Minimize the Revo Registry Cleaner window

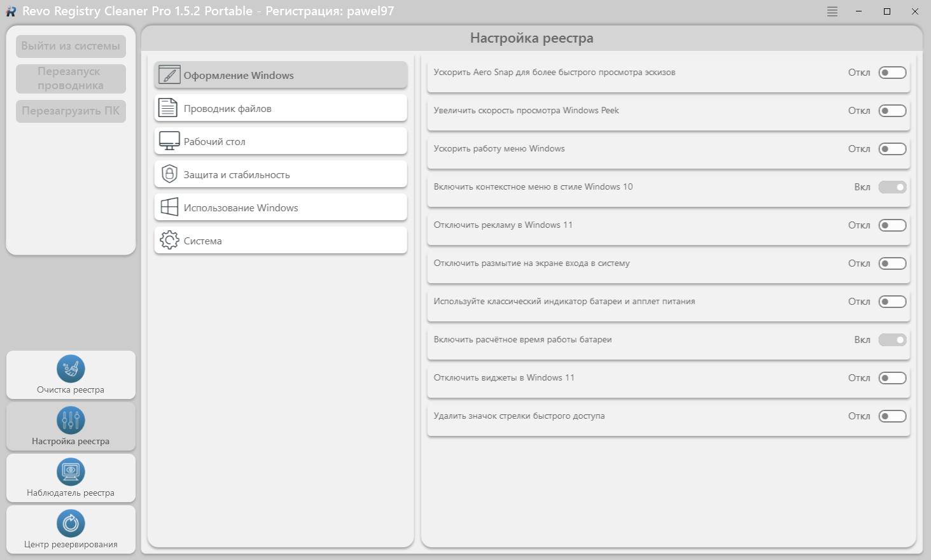pyautogui.click(x=860, y=11)
